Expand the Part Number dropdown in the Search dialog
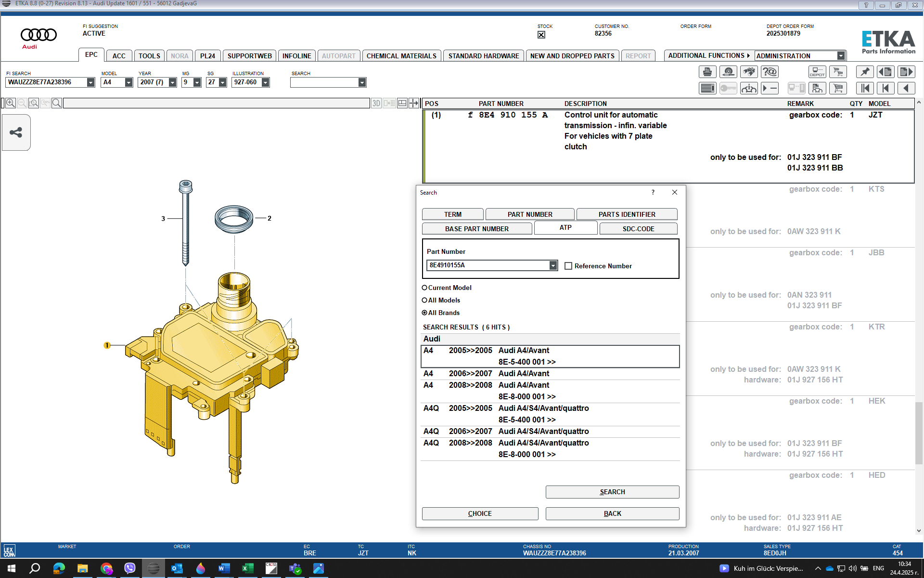 coord(553,265)
